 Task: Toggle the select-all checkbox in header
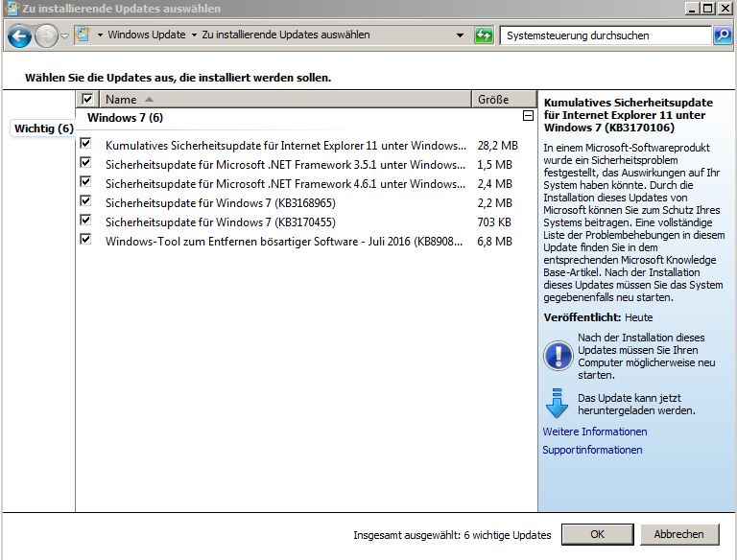[87, 99]
